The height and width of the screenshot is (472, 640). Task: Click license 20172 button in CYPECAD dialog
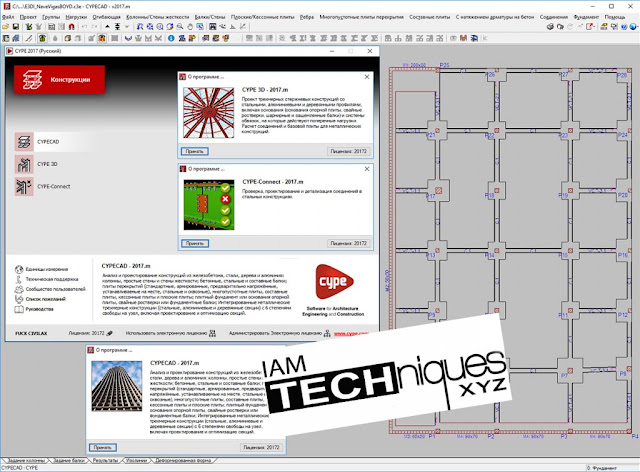pos(261,448)
